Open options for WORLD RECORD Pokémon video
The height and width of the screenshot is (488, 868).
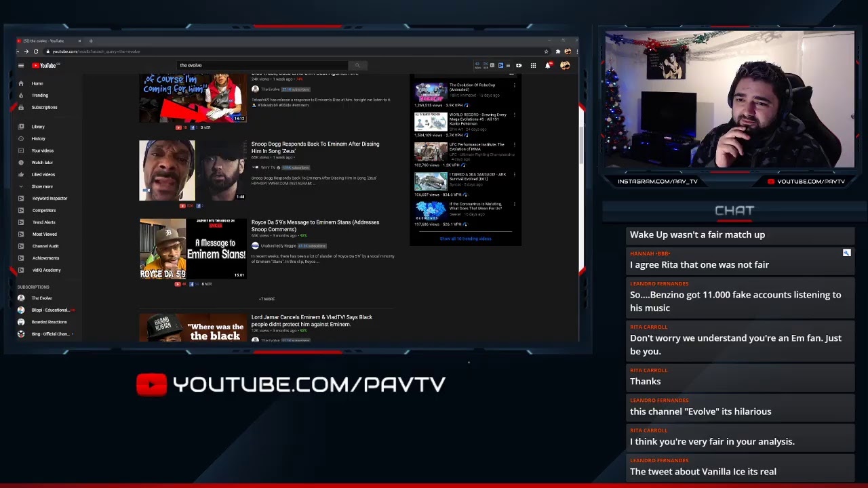[x=514, y=115]
